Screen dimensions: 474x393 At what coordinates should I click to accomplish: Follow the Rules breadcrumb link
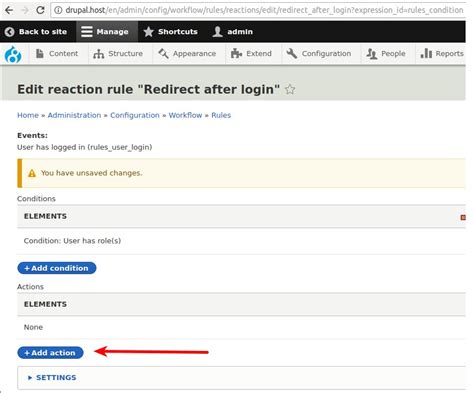221,115
